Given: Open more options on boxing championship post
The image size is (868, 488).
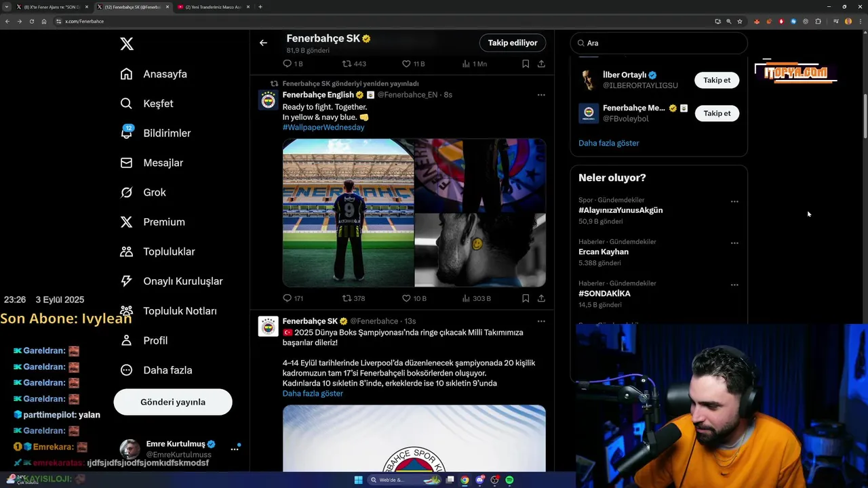Looking at the screenshot, I should coord(541,321).
